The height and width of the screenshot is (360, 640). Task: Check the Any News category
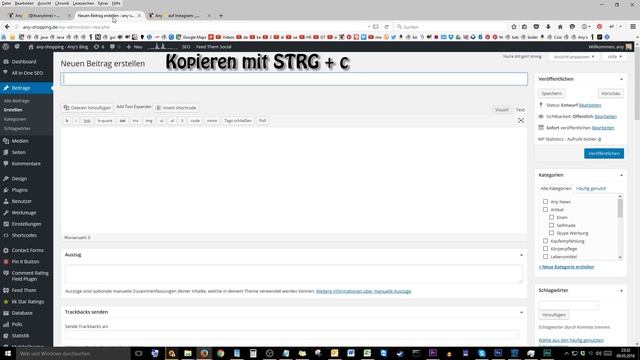545,202
